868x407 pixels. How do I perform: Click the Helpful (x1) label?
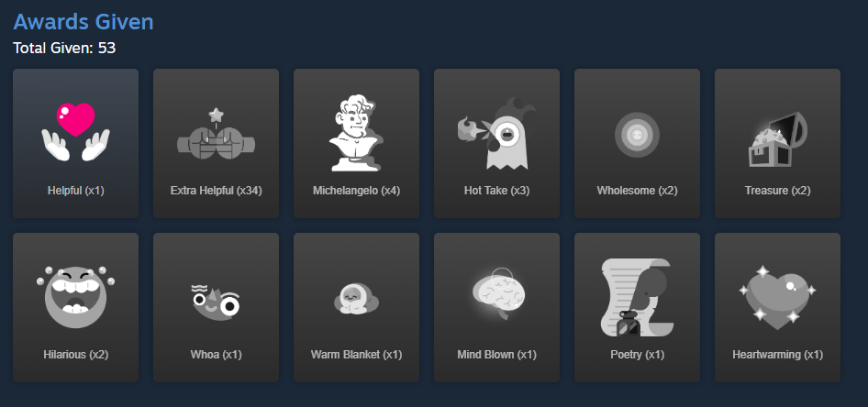[76, 191]
